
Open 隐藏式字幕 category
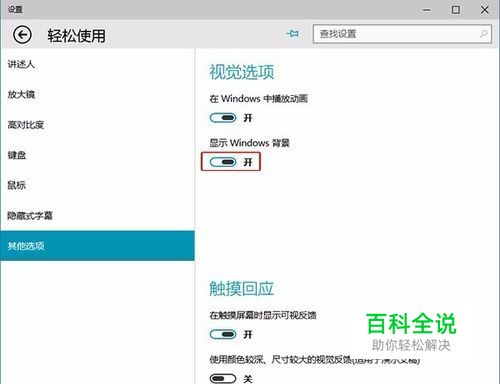tap(97, 215)
